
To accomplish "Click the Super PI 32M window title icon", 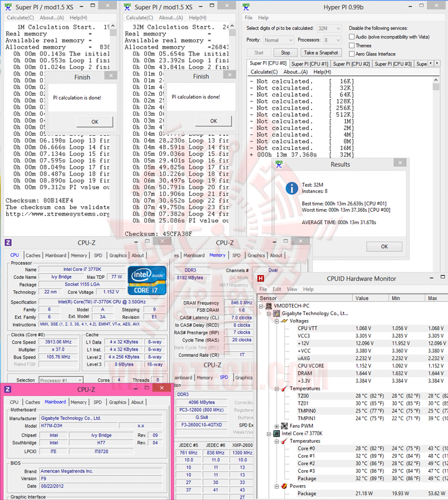I will [127, 7].
